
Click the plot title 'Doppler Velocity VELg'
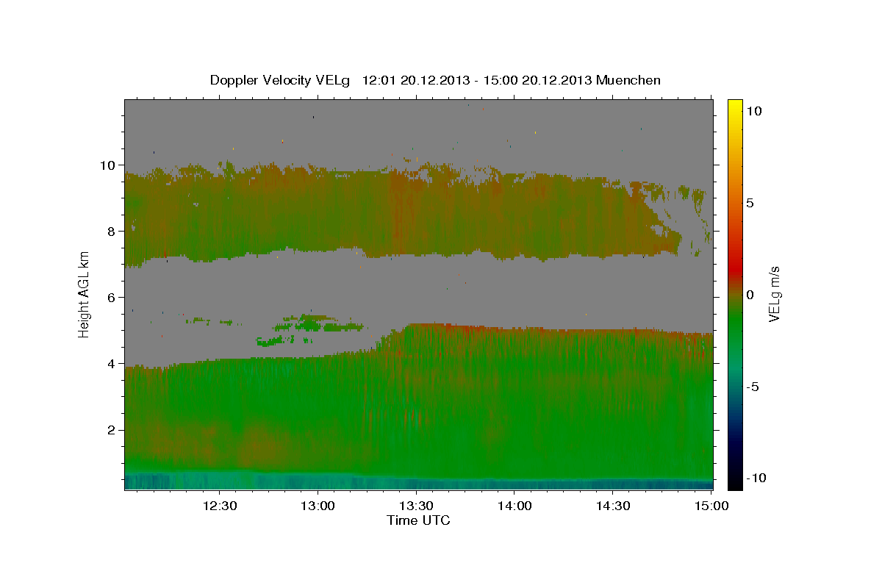click(x=281, y=80)
